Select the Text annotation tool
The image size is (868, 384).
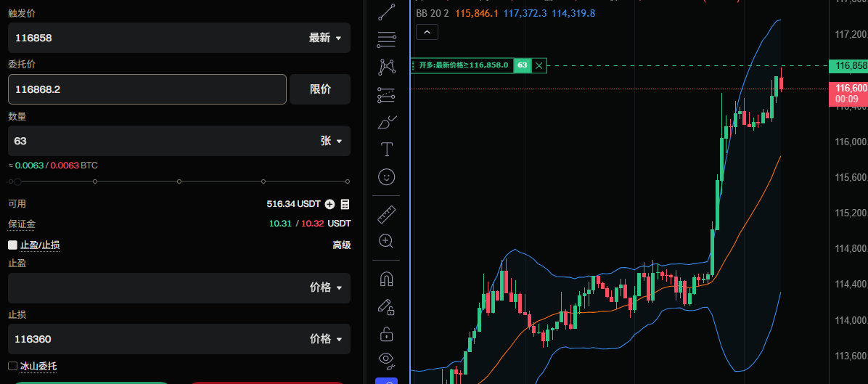[386, 149]
